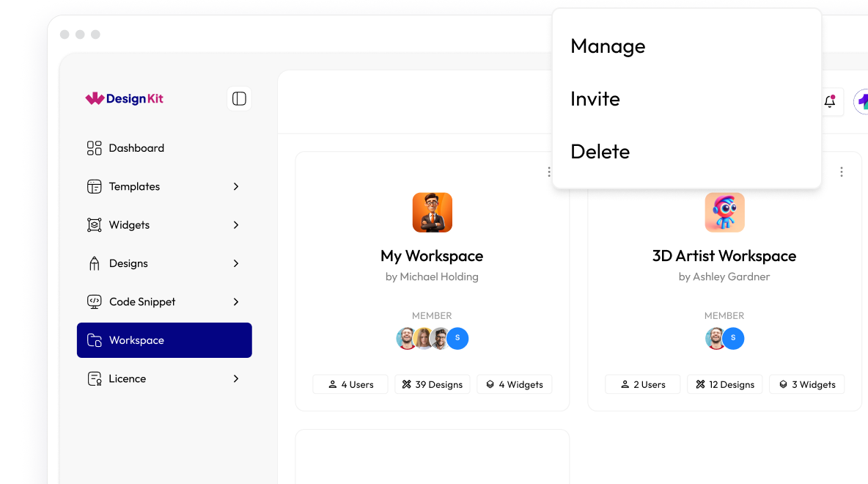The image size is (868, 484).
Task: Click the 39 Designs badge
Action: [x=432, y=384]
